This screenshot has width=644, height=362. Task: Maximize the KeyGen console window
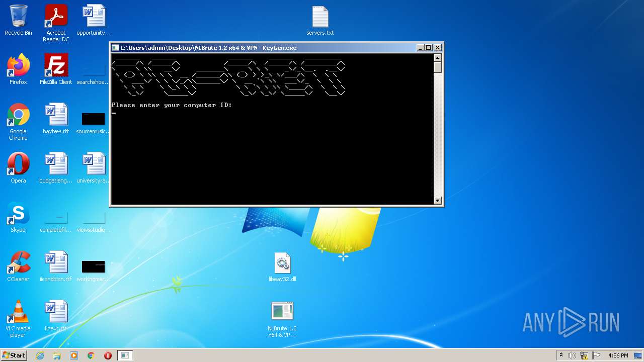(x=429, y=48)
